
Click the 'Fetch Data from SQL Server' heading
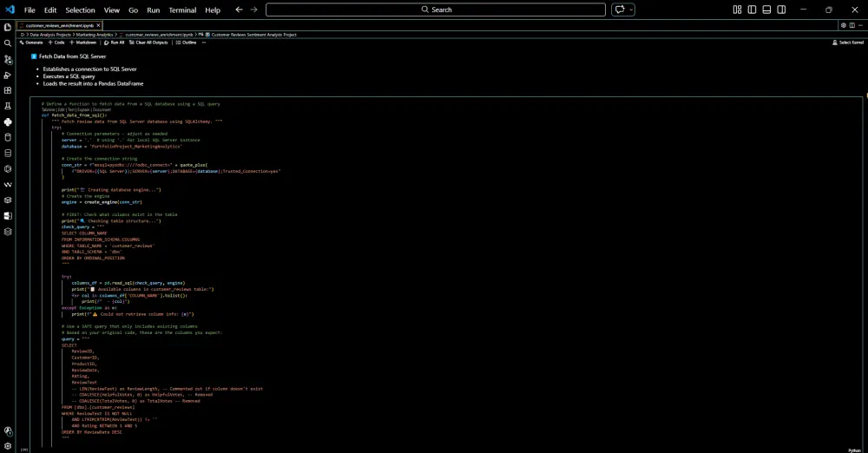point(73,56)
